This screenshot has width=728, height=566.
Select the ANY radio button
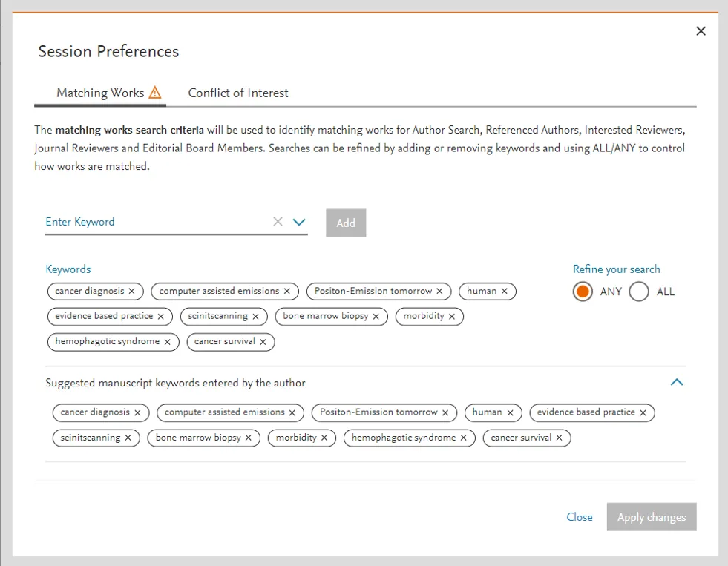click(583, 292)
